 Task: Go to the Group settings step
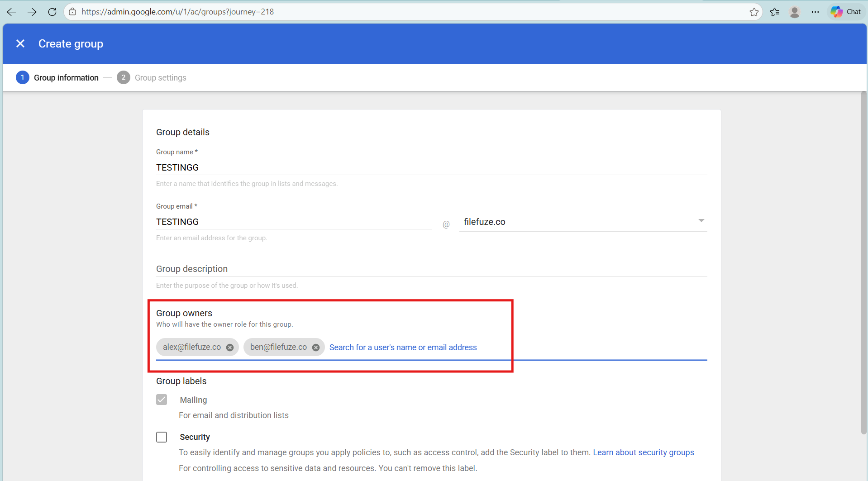152,77
